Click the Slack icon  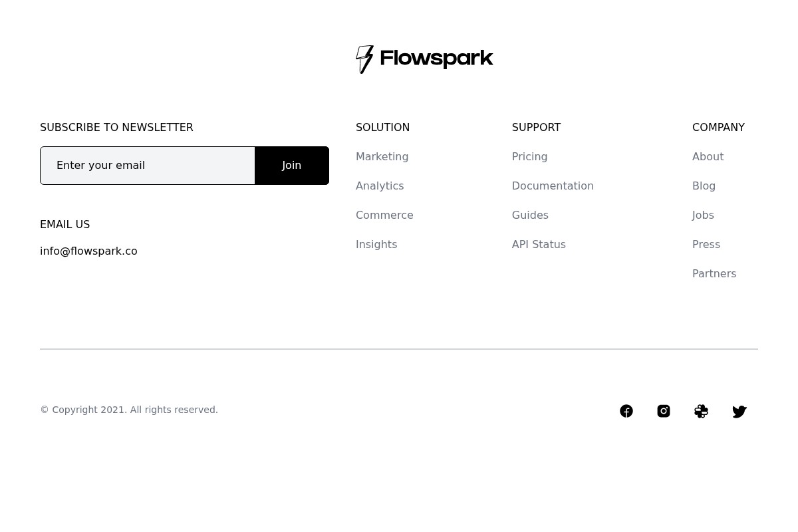click(701, 411)
